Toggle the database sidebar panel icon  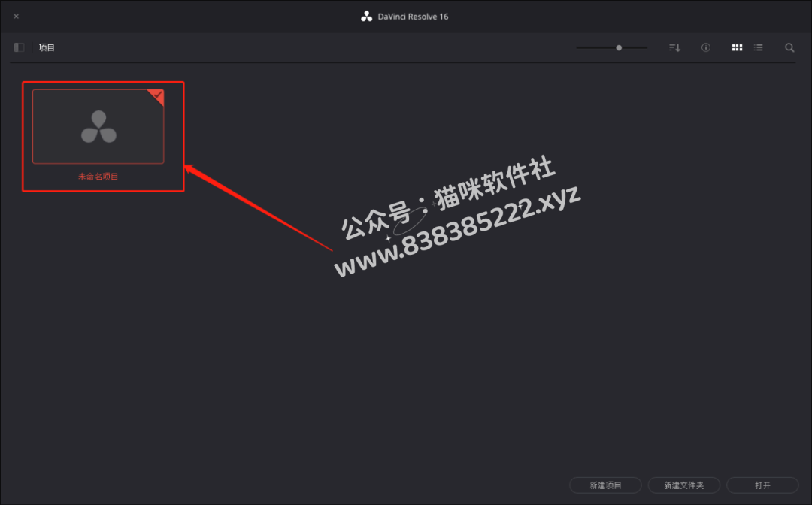tap(19, 47)
